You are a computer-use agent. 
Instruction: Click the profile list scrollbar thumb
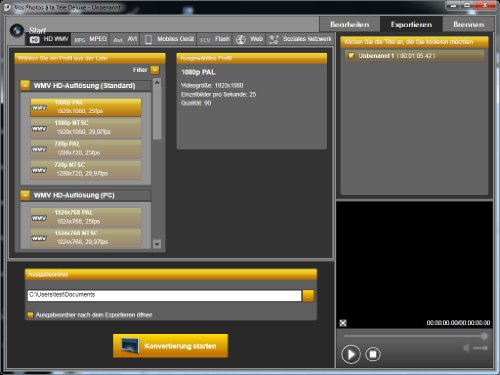157,113
